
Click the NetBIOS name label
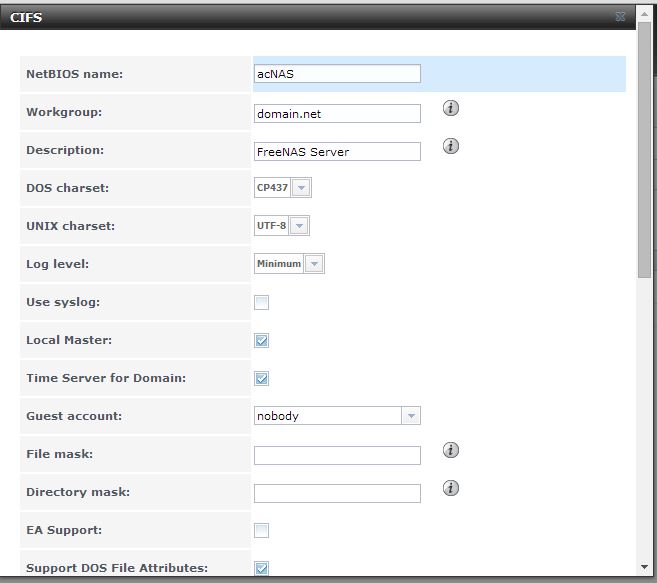pos(75,74)
